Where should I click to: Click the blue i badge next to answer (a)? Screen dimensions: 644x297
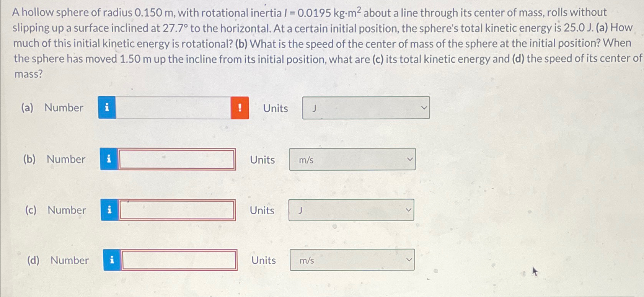107,108
